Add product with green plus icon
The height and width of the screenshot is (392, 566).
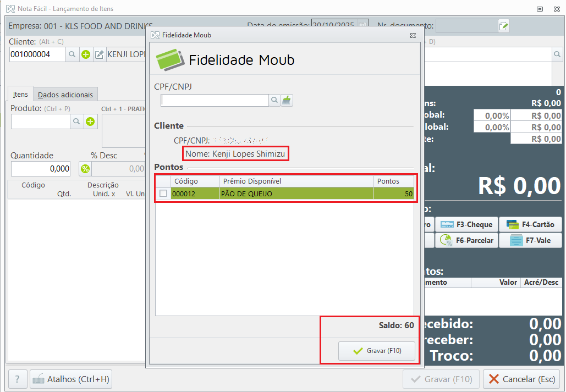tap(90, 122)
